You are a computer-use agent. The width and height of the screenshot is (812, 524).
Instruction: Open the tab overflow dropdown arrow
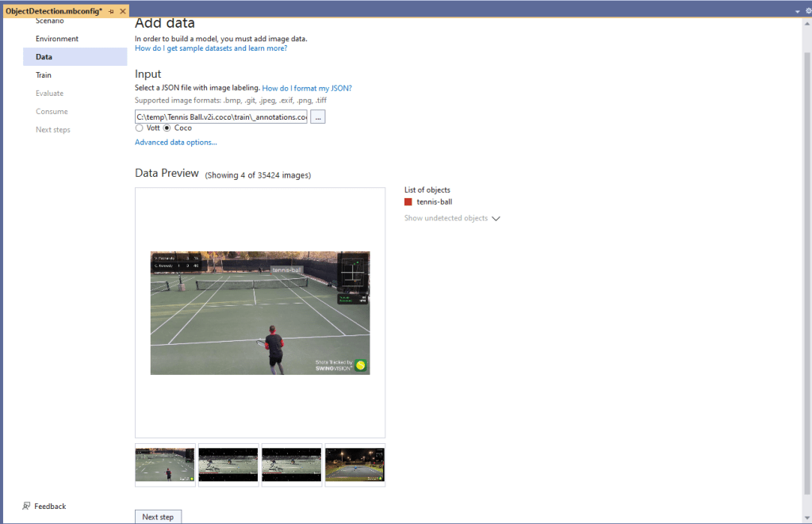(x=797, y=11)
